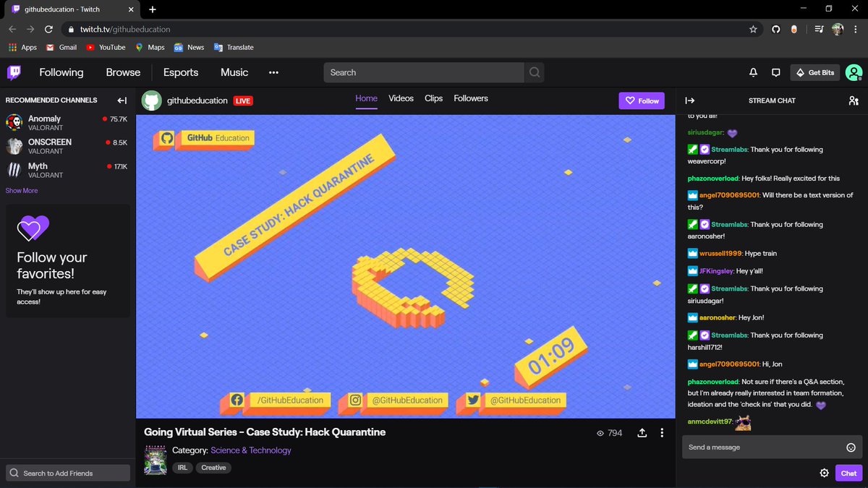Click anmcdevitt97 username in chat
This screenshot has height=488, width=868.
pos(710,421)
